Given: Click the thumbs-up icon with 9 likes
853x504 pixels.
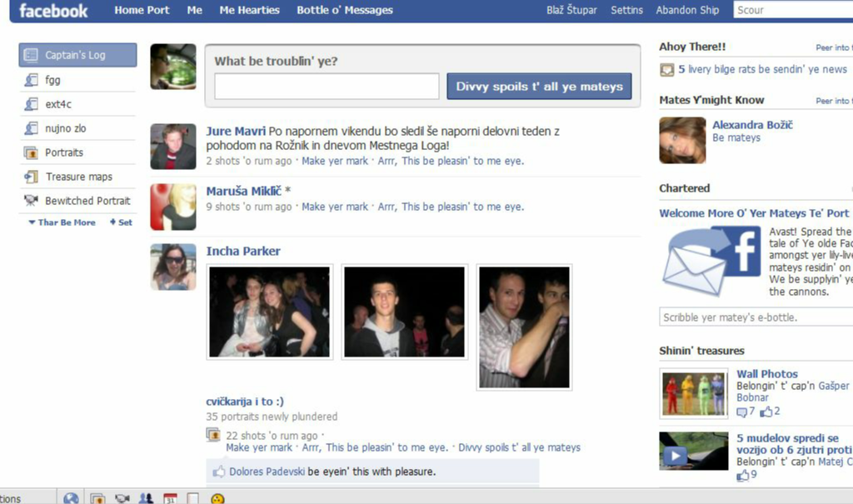Looking at the screenshot, I should coord(742,475).
